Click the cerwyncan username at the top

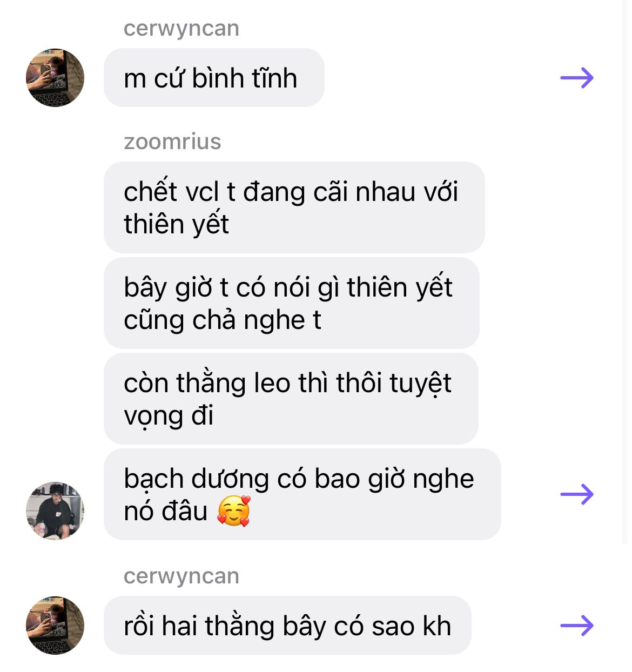click(x=181, y=29)
